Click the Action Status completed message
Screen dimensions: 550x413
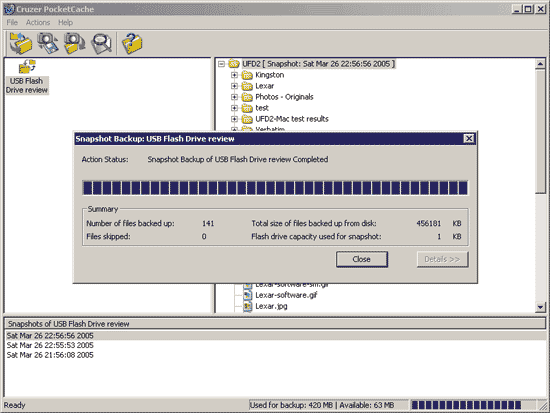pos(238,159)
